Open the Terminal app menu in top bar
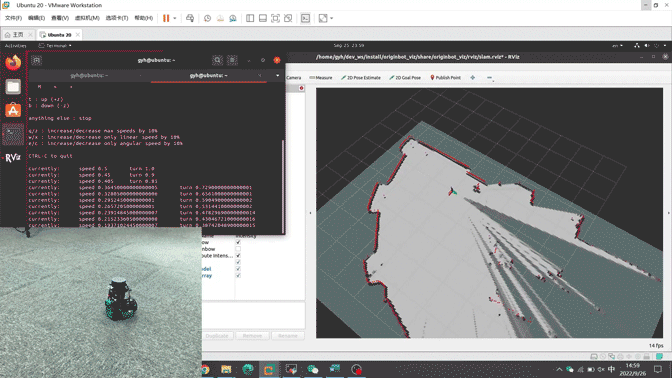The image size is (672, 378). tap(55, 45)
